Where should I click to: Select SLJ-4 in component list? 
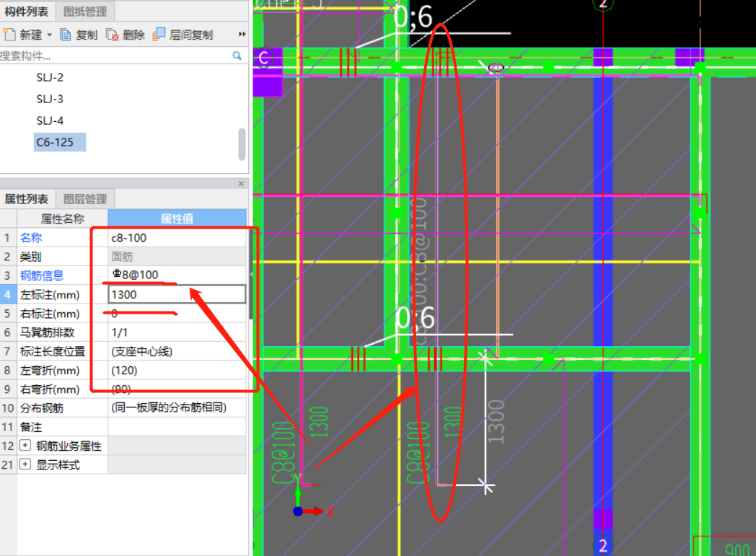pos(50,120)
